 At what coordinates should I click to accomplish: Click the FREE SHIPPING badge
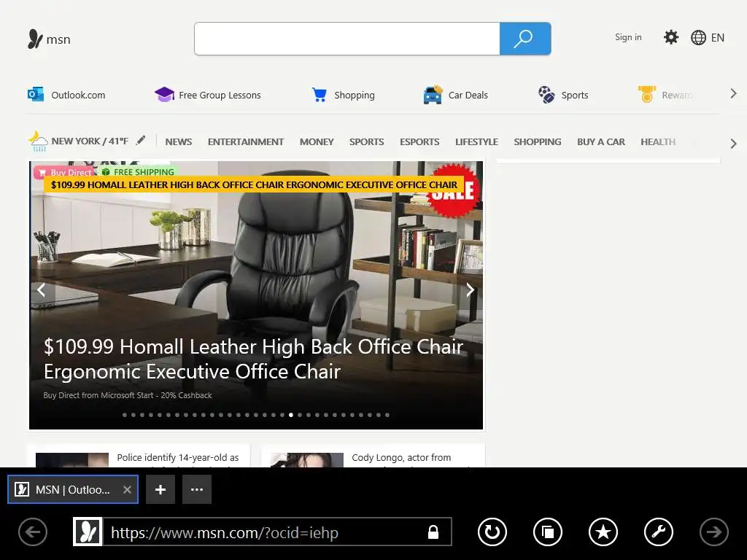tap(139, 172)
